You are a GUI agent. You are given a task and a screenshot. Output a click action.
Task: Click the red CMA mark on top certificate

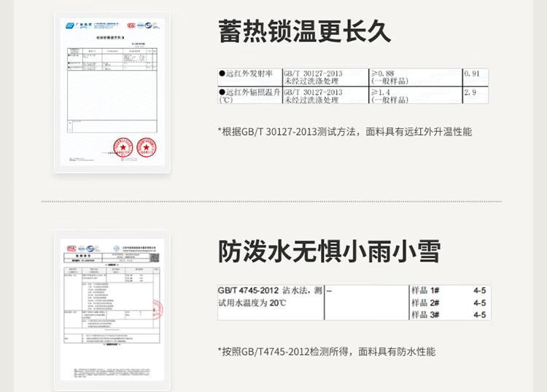pos(132,25)
